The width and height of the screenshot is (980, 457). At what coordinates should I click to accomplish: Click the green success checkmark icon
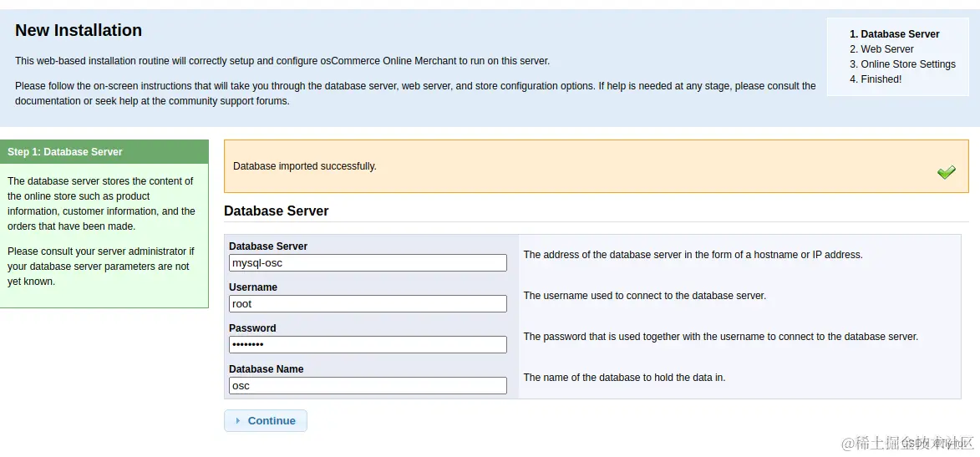[x=947, y=172]
